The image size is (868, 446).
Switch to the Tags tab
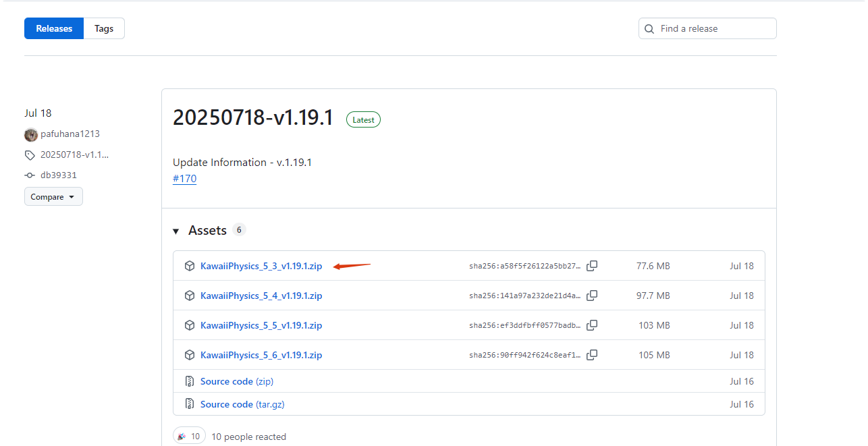104,28
